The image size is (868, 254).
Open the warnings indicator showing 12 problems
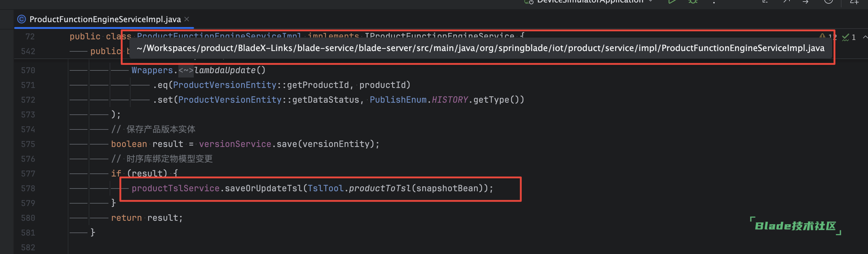click(x=828, y=37)
